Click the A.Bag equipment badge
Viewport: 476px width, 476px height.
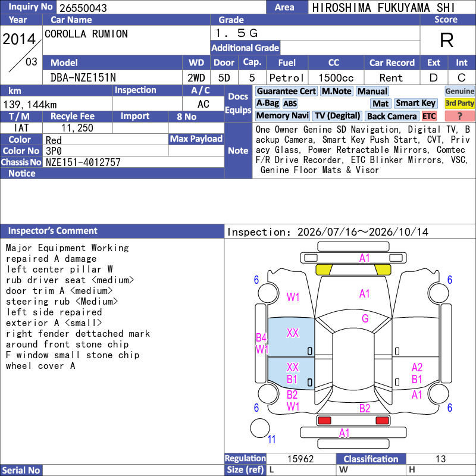tap(267, 103)
